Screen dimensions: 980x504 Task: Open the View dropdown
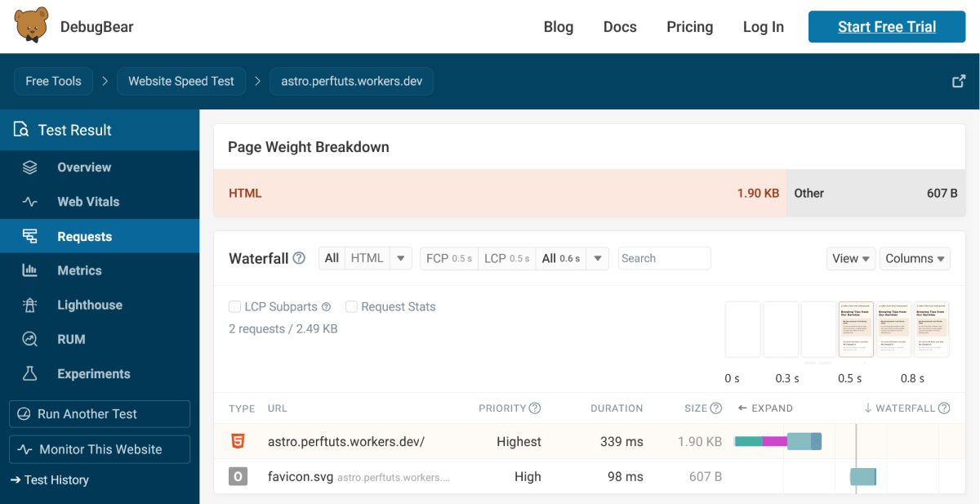(851, 258)
